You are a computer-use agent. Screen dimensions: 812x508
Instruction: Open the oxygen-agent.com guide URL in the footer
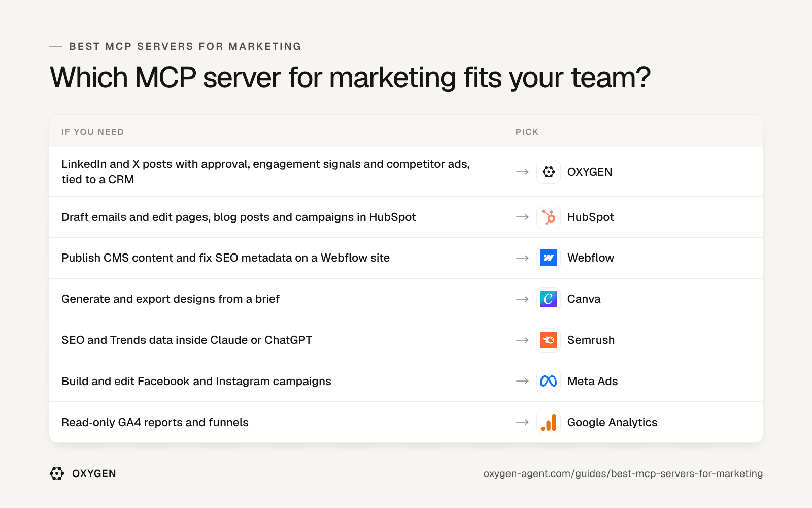pyautogui.click(x=623, y=473)
